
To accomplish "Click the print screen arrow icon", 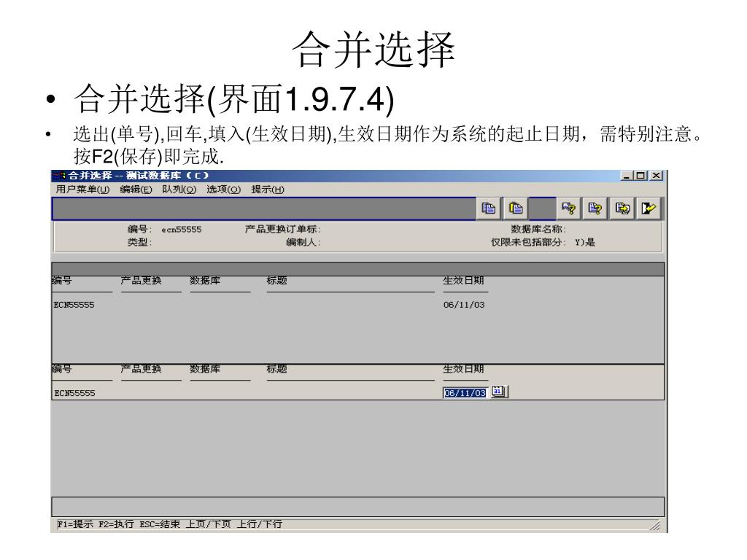I will [x=622, y=208].
